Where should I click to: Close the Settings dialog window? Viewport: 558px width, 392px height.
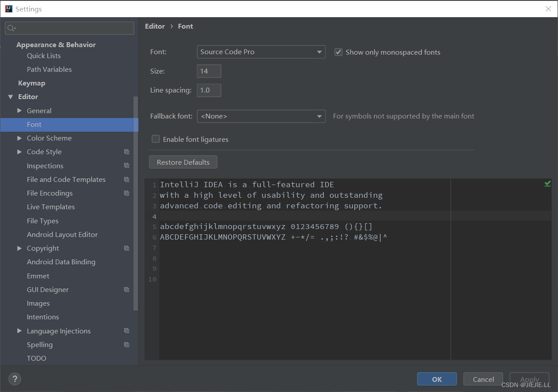point(548,9)
